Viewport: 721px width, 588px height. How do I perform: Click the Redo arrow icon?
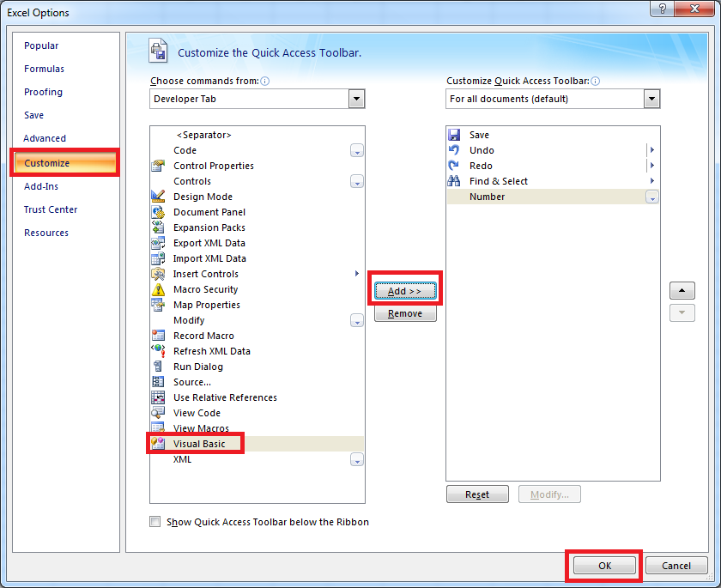point(454,166)
